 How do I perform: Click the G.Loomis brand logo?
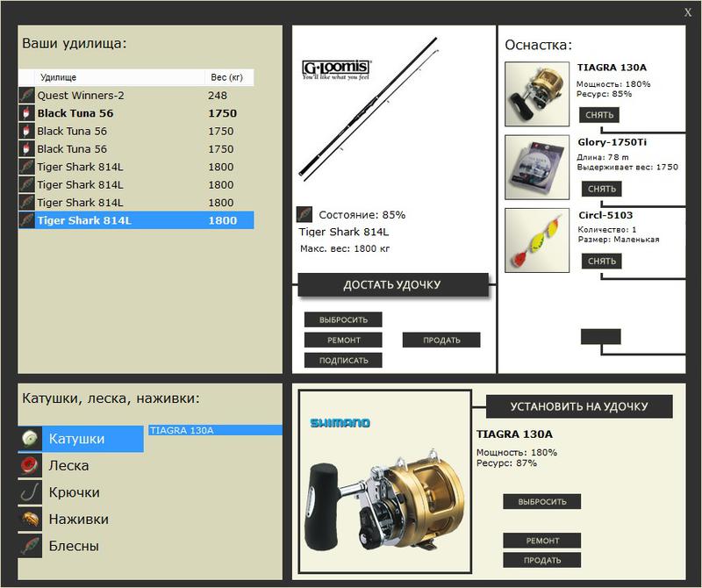[336, 70]
